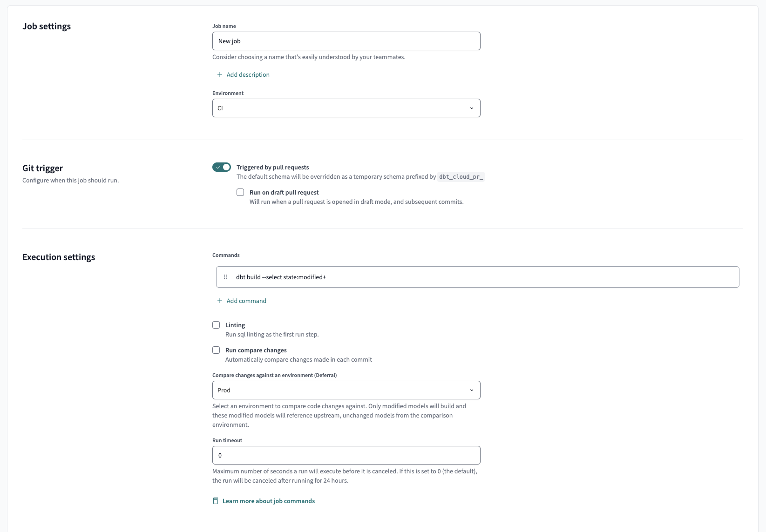Click the document icon beside Learn more about job commands
The image size is (766, 532).
click(216, 501)
